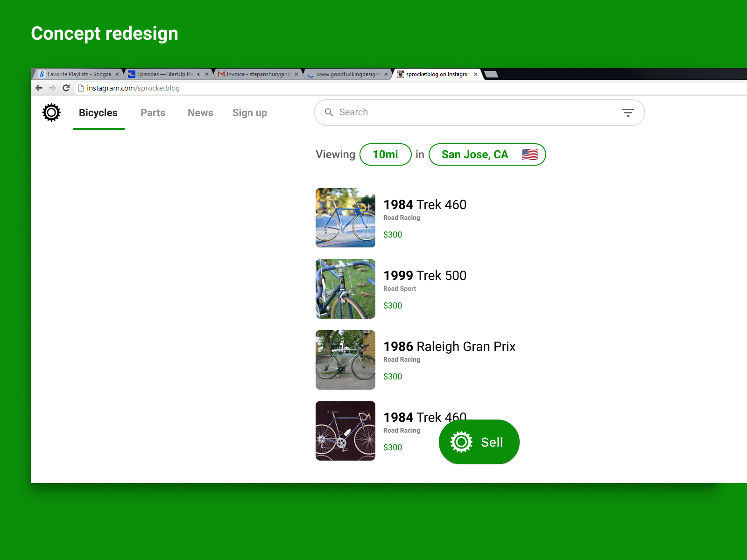The height and width of the screenshot is (560, 747).
Task: Open the News section
Action: [200, 112]
